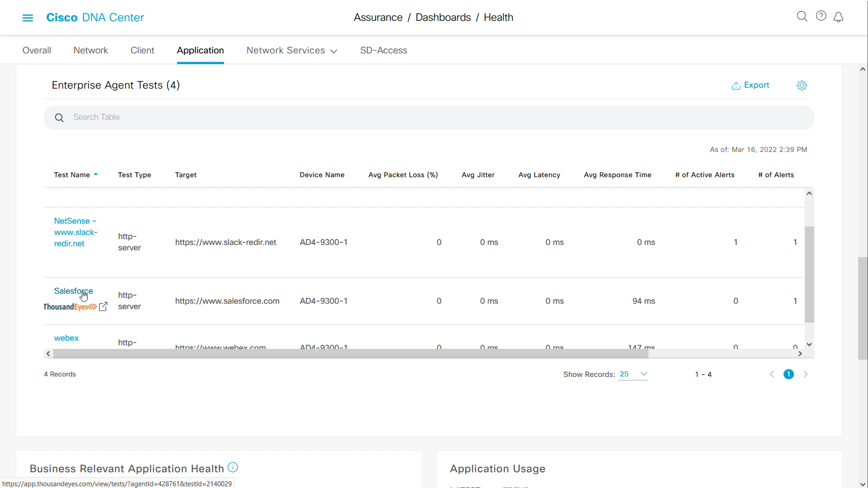The image size is (868, 488).
Task: Open the help question mark icon
Action: point(821,16)
